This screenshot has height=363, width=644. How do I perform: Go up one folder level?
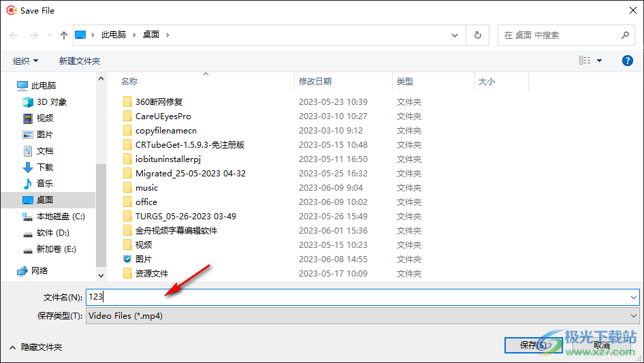coord(64,35)
